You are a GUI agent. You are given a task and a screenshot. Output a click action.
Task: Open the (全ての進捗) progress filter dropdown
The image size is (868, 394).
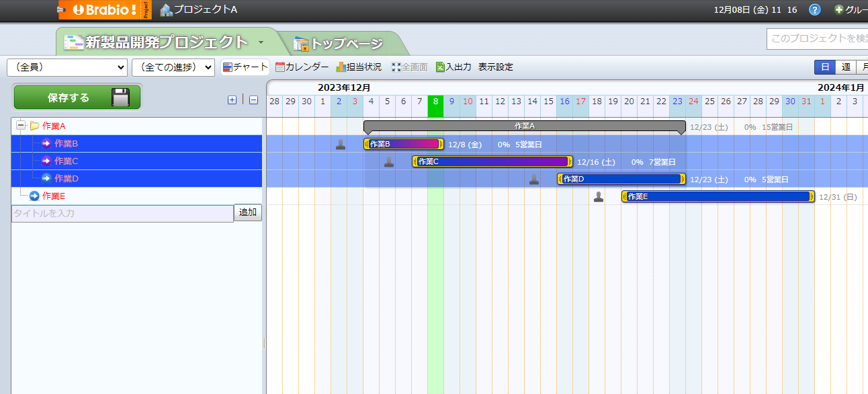[173, 67]
